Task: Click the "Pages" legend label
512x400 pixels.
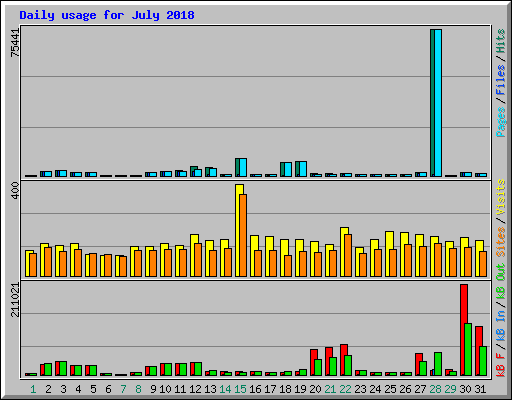Action: (501, 122)
